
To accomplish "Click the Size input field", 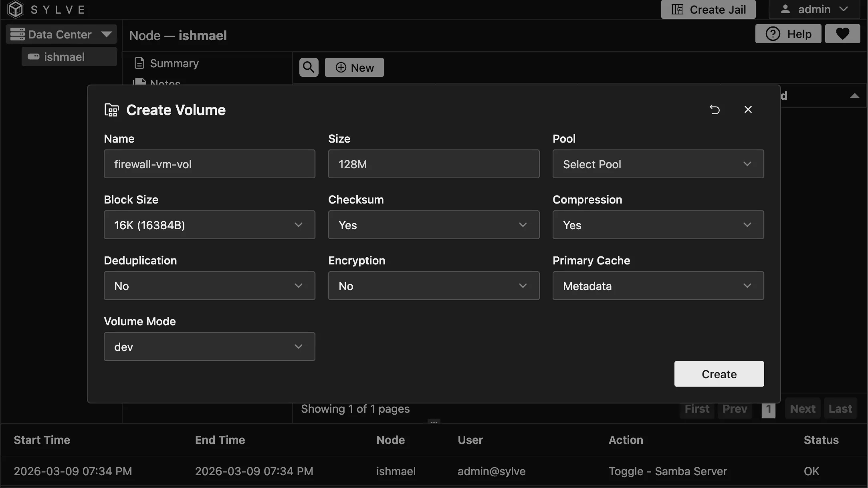I will (x=434, y=164).
